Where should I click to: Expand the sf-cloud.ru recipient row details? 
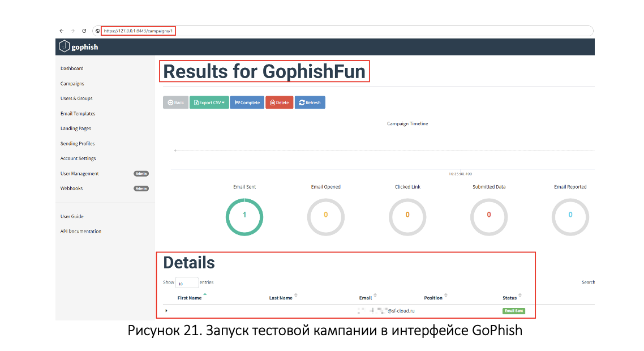[166, 311]
